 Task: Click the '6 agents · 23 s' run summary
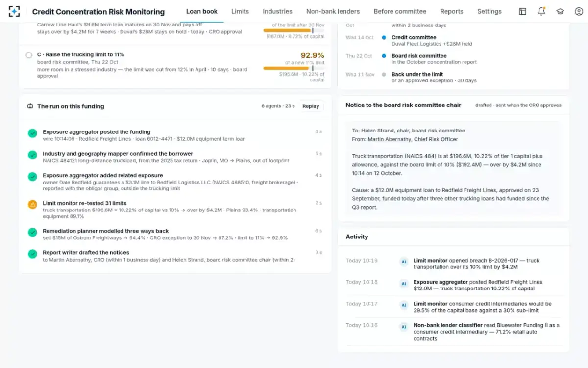tap(278, 106)
